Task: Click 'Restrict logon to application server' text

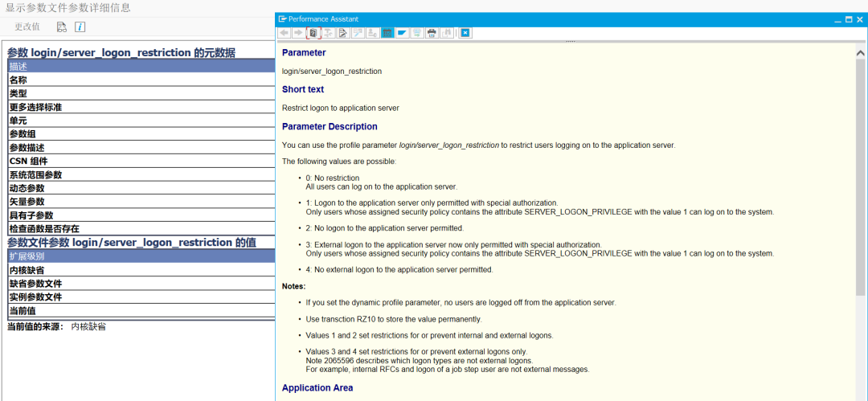Action: tap(341, 108)
